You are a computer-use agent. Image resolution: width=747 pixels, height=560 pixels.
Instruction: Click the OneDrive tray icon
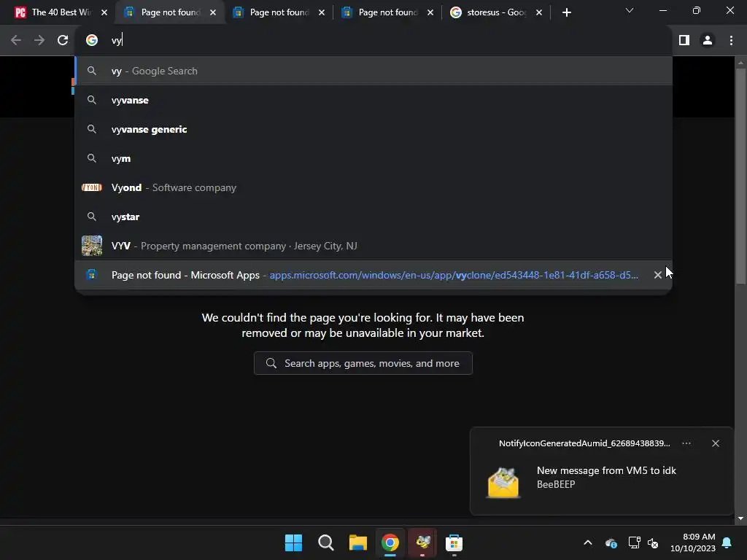click(611, 542)
